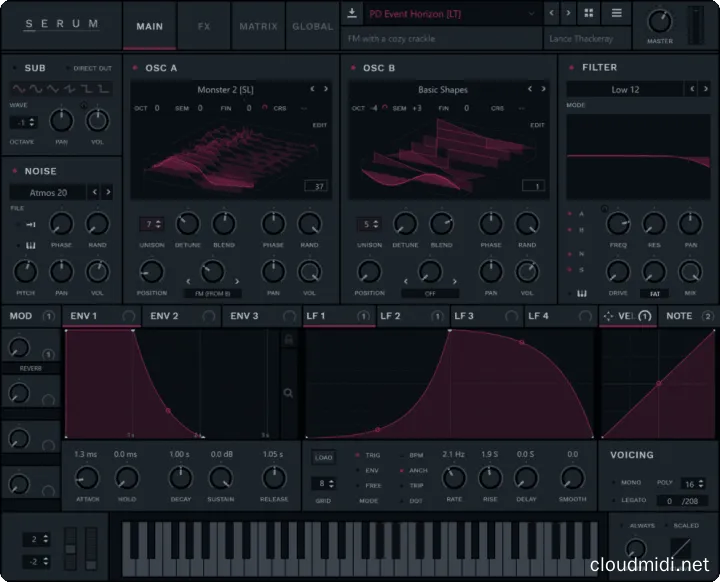
Task: Click the envelope lock icon
Action: (x=288, y=341)
